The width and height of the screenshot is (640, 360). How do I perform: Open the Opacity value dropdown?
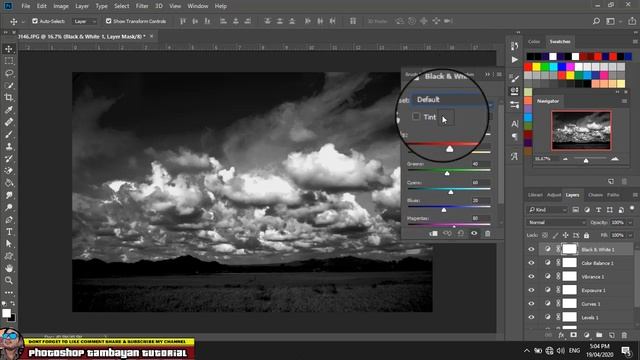(x=631, y=222)
